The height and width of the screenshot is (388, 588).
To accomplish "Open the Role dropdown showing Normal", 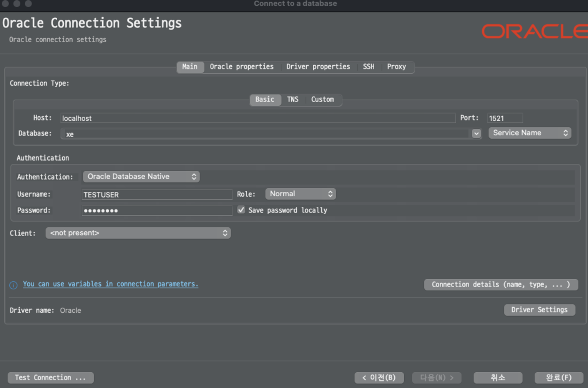I will pos(301,194).
